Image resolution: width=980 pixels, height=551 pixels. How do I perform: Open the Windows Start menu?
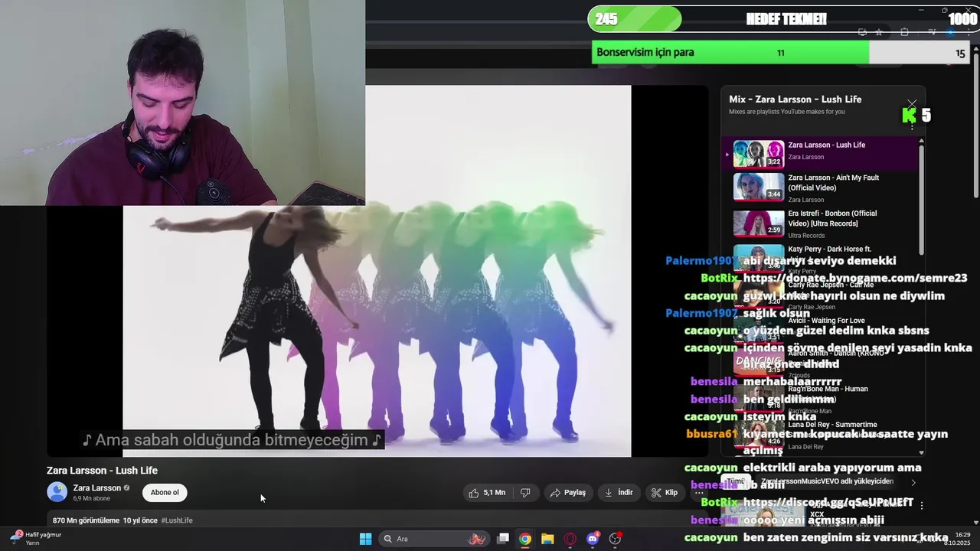(365, 539)
